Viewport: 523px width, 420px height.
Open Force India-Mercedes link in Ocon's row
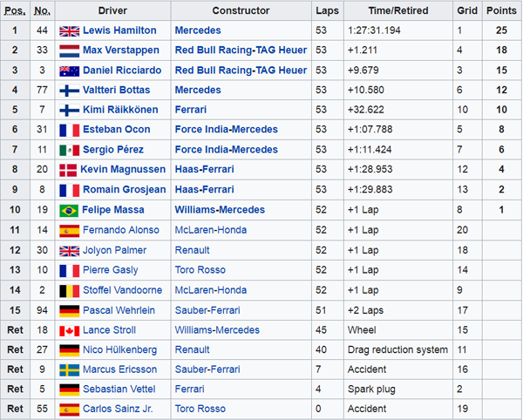(x=227, y=129)
